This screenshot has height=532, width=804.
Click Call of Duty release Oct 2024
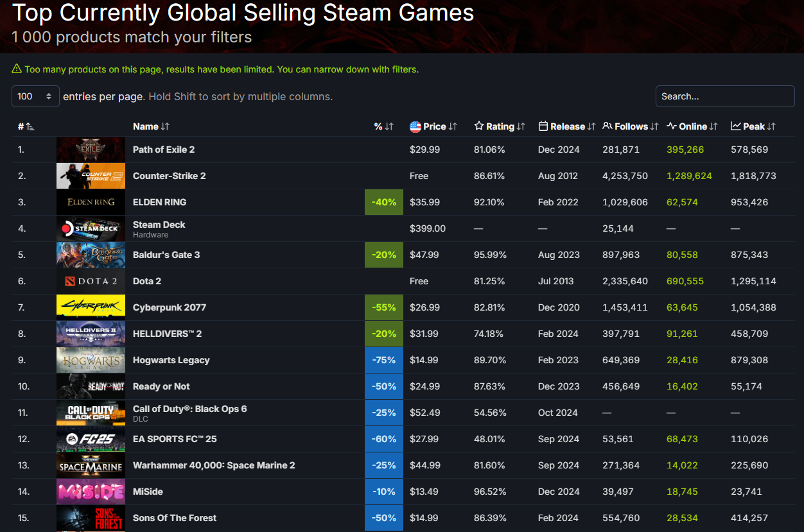[558, 413]
